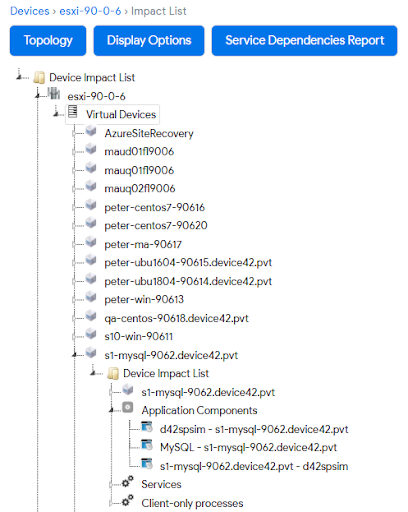The height and width of the screenshot is (512, 408).
Task: Click the peter-centos7-90616 cube icon
Action: click(x=91, y=204)
